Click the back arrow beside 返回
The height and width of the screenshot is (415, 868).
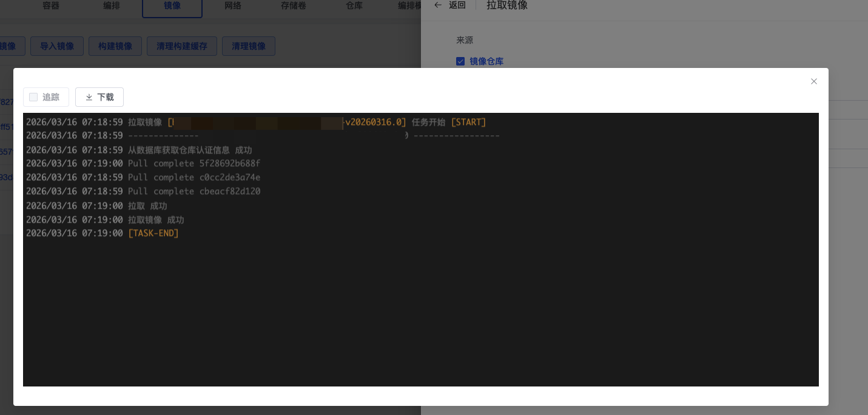tap(438, 5)
